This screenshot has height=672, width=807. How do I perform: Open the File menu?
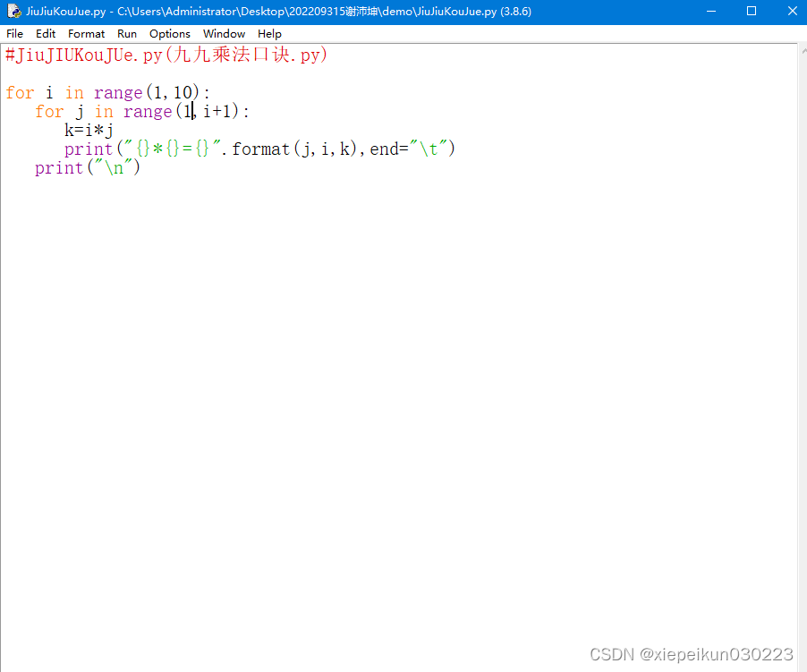14,34
